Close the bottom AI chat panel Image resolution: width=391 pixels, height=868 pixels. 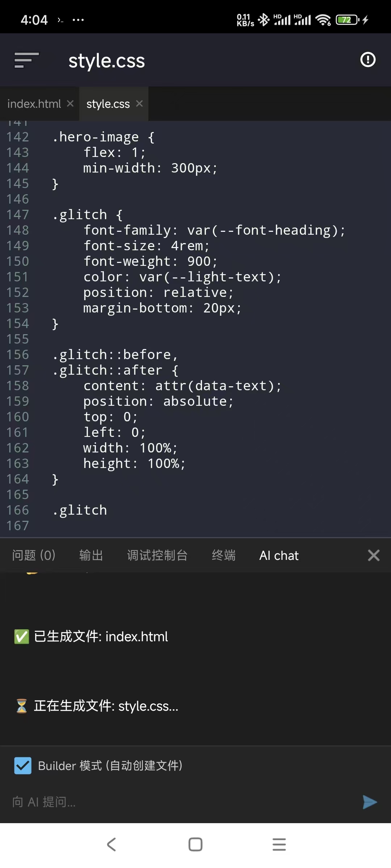(373, 555)
